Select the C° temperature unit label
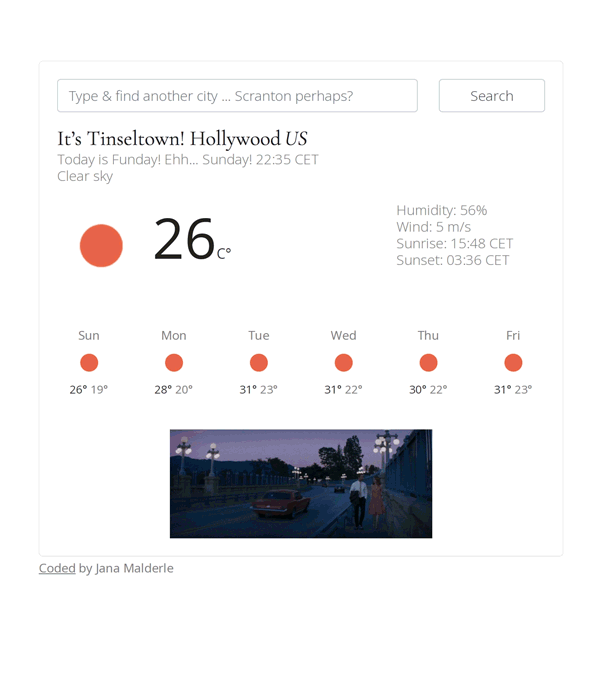Screen dimensions: 600x700 tap(224, 254)
